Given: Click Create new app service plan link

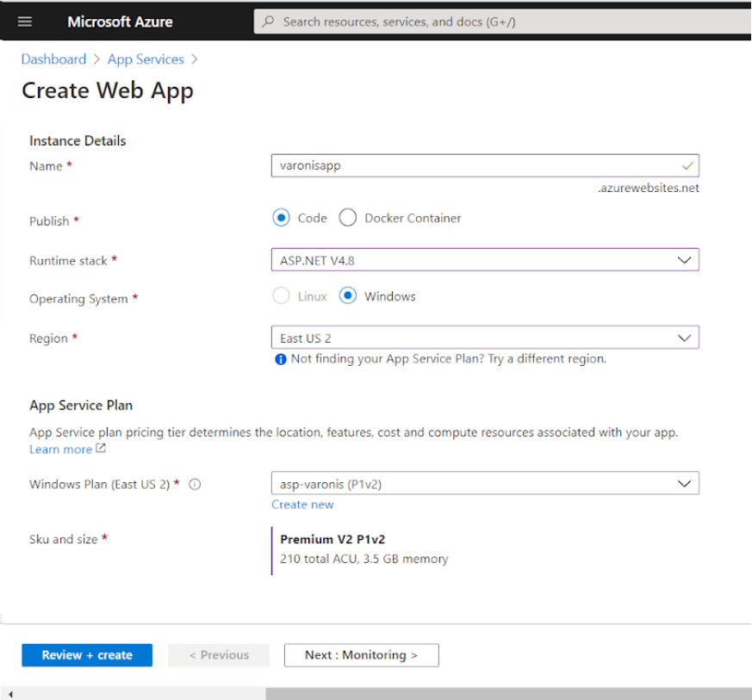Looking at the screenshot, I should 302,505.
